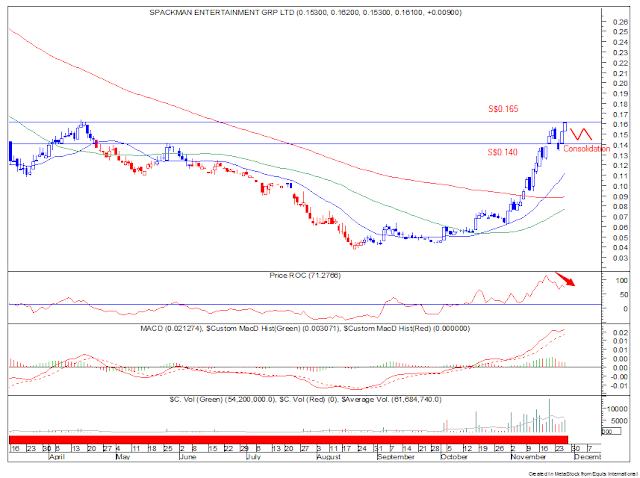640x478 pixels.
Task: Click the April month label
Action: click(57, 457)
